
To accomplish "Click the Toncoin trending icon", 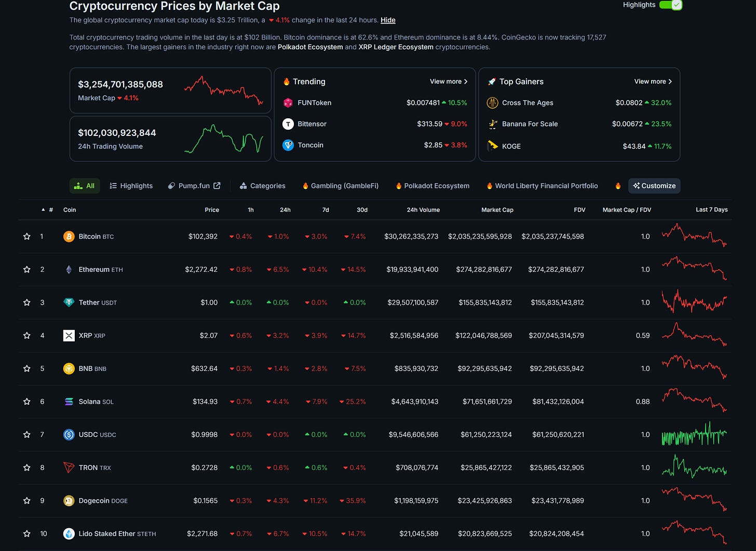I will (288, 145).
